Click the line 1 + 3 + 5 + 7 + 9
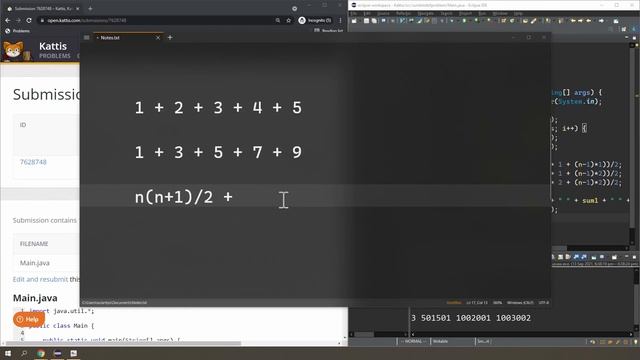The height and width of the screenshot is (360, 640). (x=218, y=152)
